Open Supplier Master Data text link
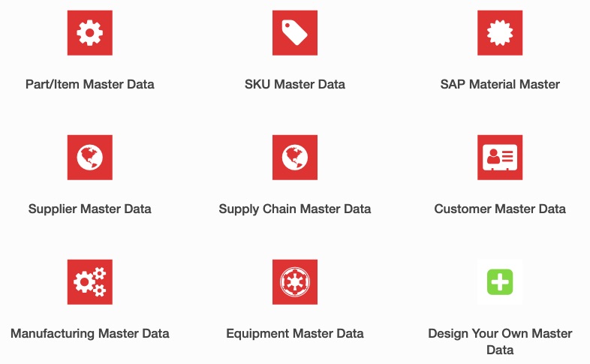The width and height of the screenshot is (590, 364). point(89,209)
